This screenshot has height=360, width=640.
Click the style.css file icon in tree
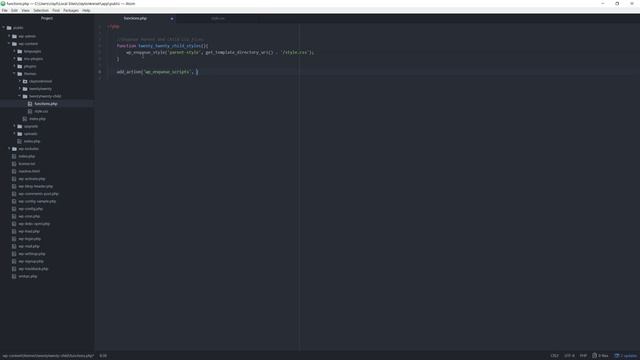[x=30, y=111]
